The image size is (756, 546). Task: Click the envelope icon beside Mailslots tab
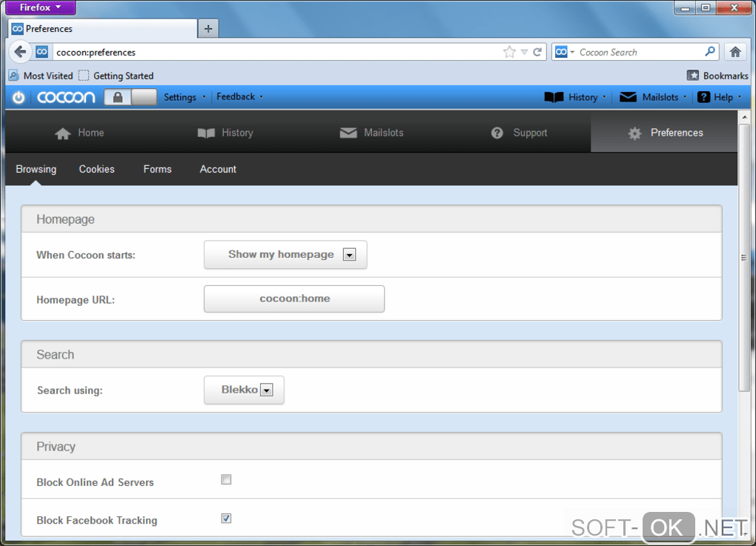point(348,133)
